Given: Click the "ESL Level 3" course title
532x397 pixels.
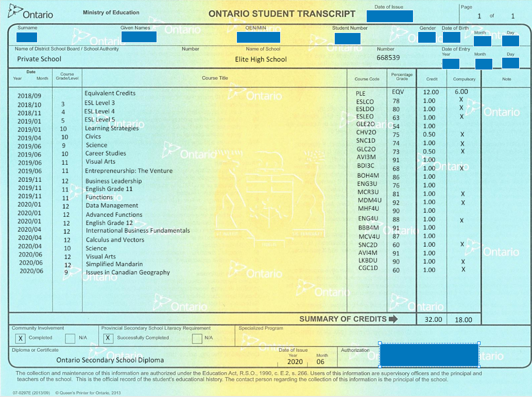Looking at the screenshot, I should click(100, 103).
